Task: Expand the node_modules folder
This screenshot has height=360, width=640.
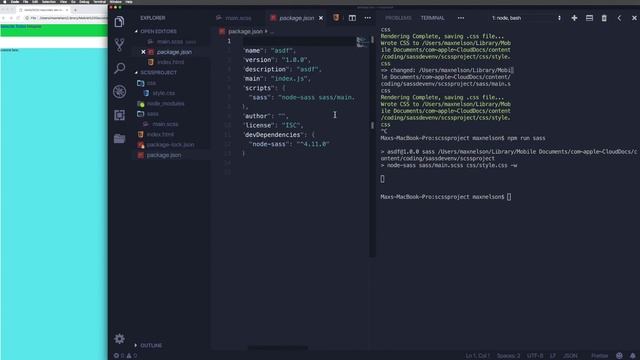Action: pos(165,104)
